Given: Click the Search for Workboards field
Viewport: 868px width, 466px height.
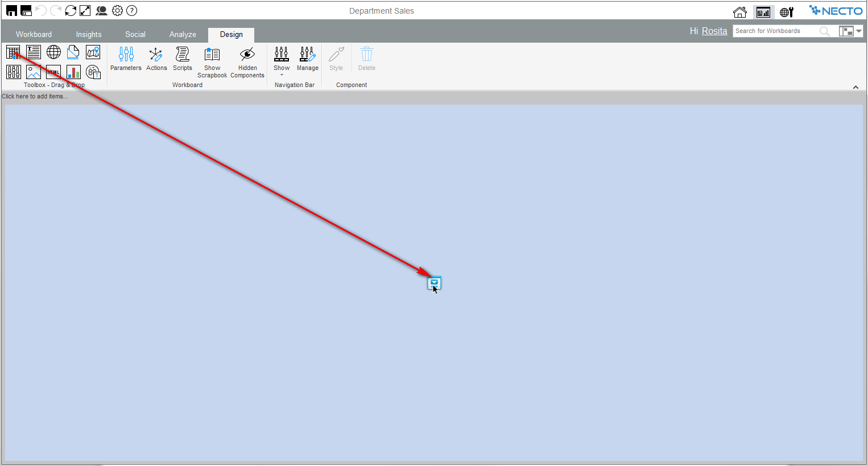Looking at the screenshot, I should coord(775,31).
